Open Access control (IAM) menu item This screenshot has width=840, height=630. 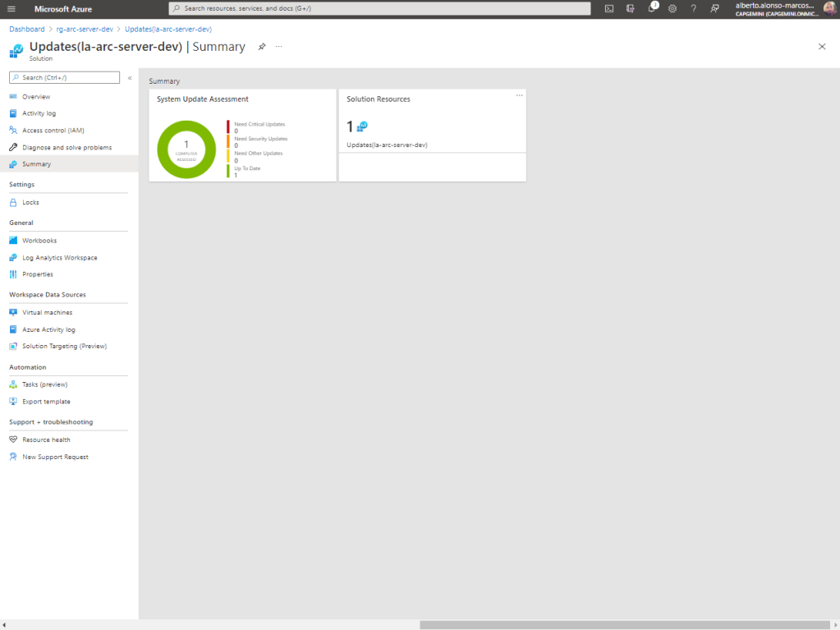tap(53, 131)
